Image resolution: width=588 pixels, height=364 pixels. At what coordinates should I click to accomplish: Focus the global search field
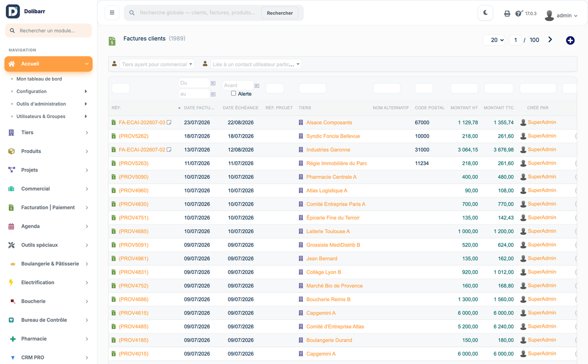[197, 13]
